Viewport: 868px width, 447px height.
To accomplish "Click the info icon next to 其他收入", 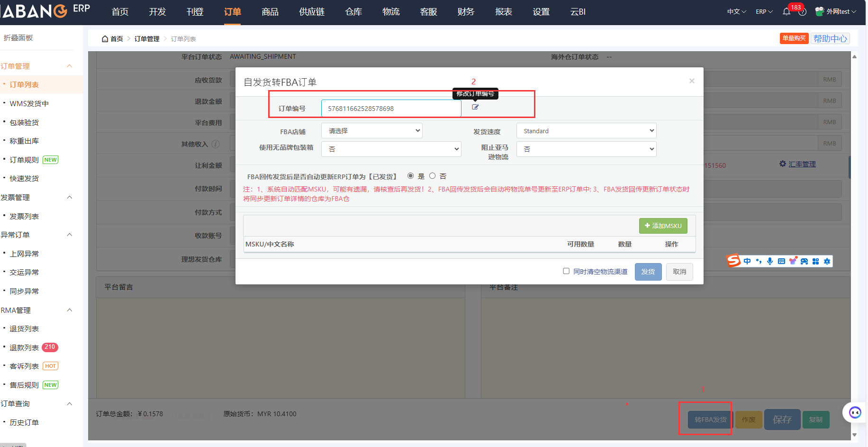I will click(216, 144).
